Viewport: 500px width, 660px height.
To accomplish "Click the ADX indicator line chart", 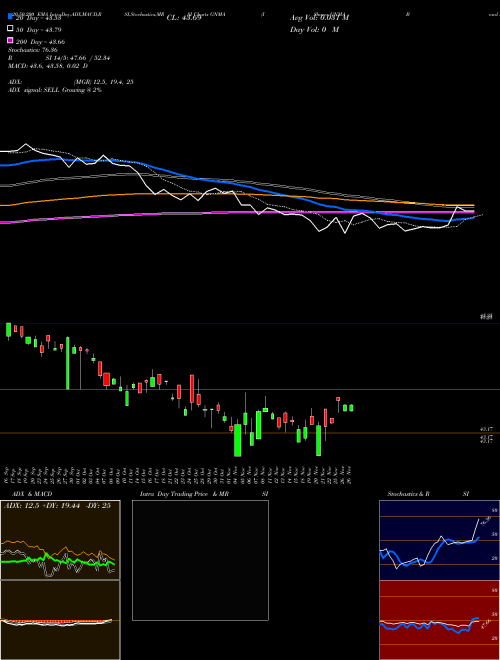I will 60,540.
